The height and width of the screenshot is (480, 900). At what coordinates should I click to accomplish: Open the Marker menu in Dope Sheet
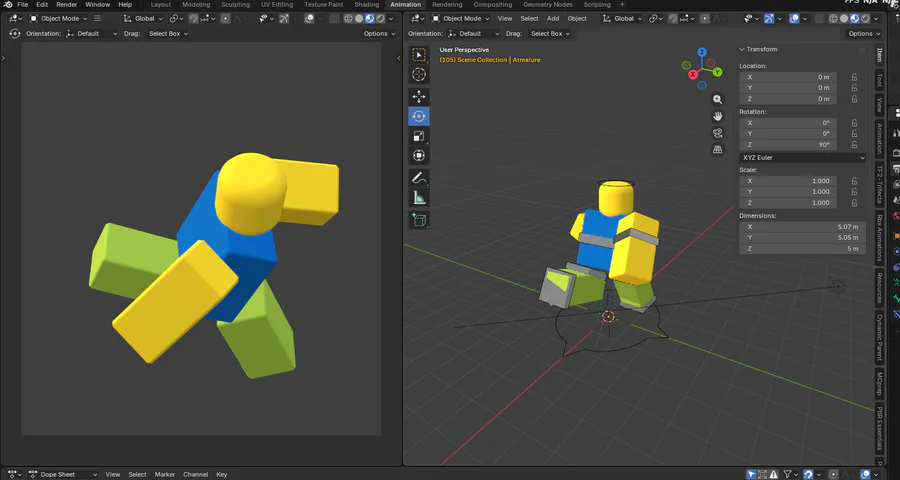click(165, 474)
